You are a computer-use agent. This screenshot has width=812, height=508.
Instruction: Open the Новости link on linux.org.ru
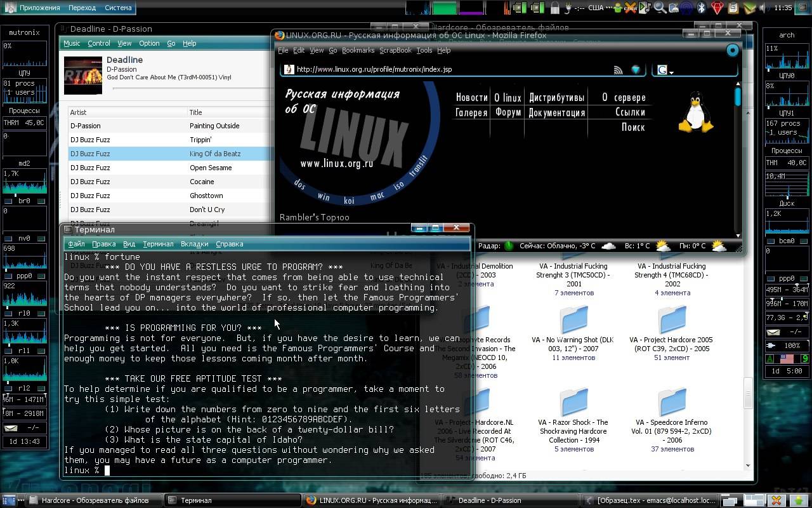[472, 97]
